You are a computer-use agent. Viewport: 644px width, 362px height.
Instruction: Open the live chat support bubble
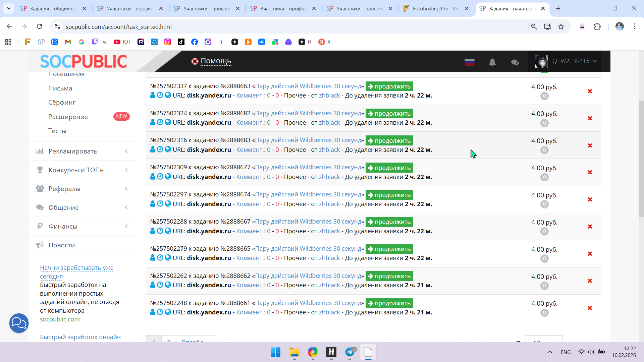[19, 323]
